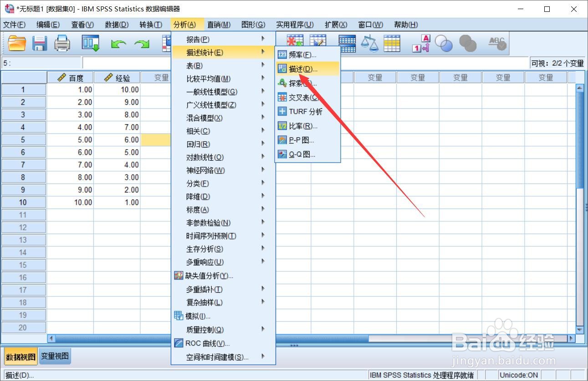Image resolution: width=588 pixels, height=381 pixels.
Task: Select 相关(C) in the Analyze menu
Action: click(223, 131)
